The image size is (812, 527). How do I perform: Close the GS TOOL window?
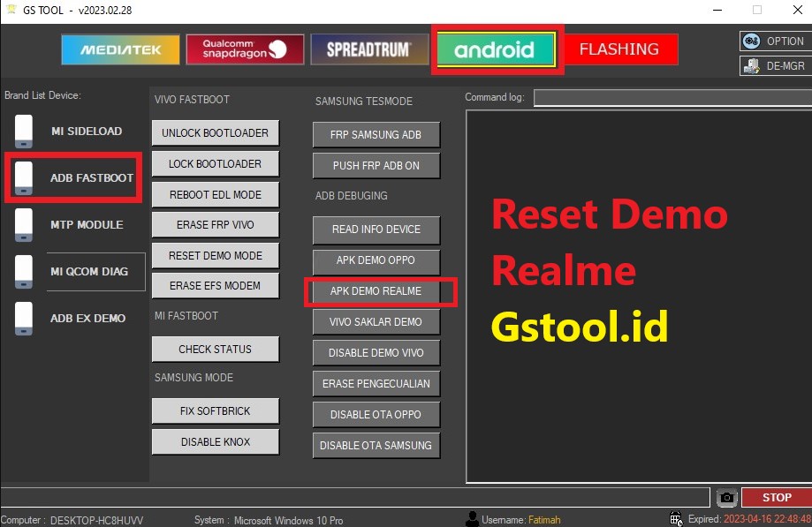(798, 10)
